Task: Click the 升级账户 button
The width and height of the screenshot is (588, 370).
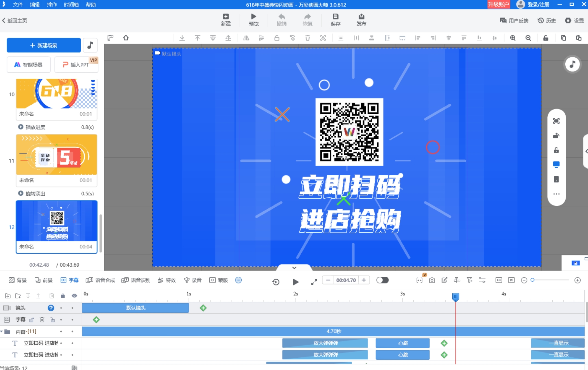Action: coord(499,4)
